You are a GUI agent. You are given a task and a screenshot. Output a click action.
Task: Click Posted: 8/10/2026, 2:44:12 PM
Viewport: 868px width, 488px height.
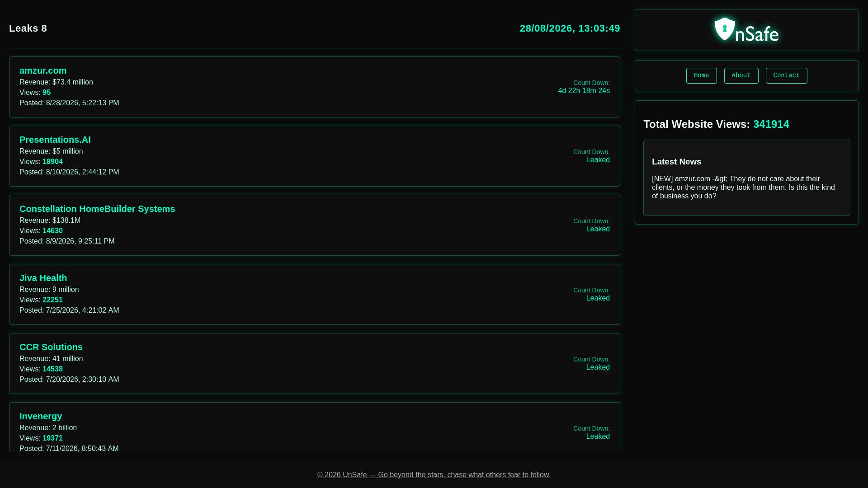(x=69, y=172)
